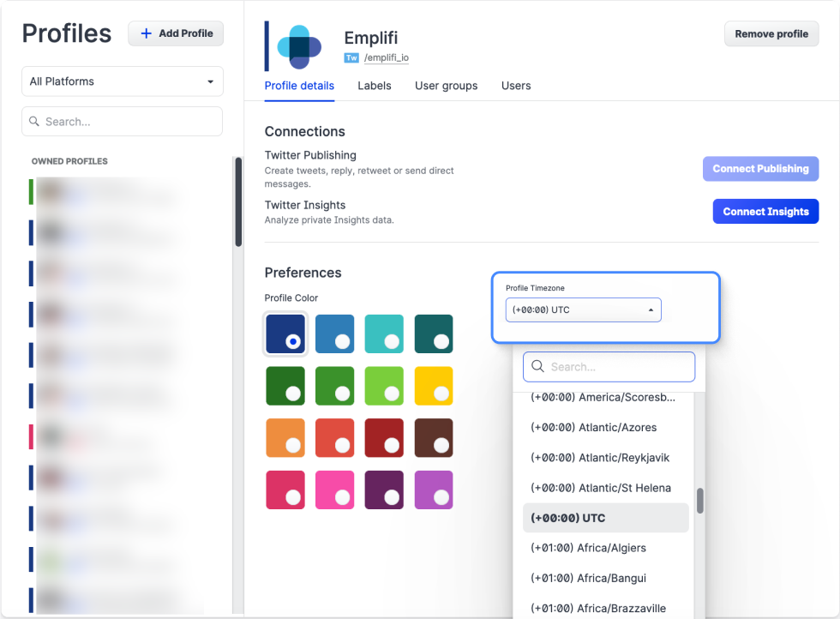Click the timezone search input field
This screenshot has height=619, width=840.
(x=619, y=367)
